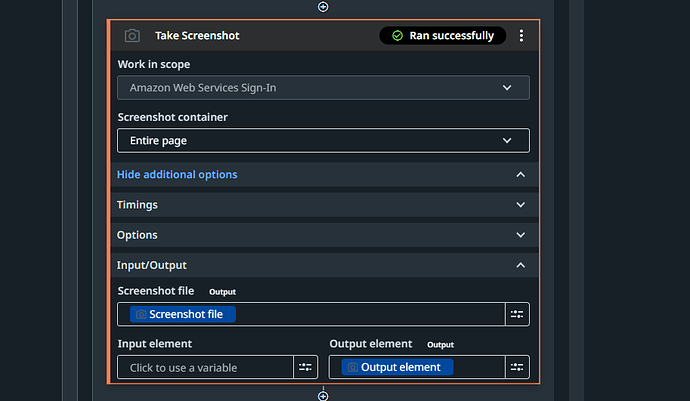Click the Input element variable field
The width and height of the screenshot is (690, 401).
(x=205, y=367)
